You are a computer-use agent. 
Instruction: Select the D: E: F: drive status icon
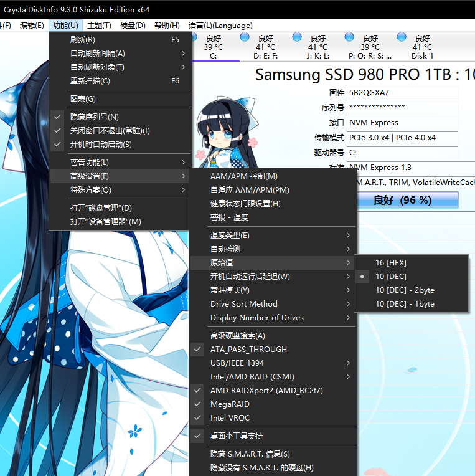tap(243, 37)
